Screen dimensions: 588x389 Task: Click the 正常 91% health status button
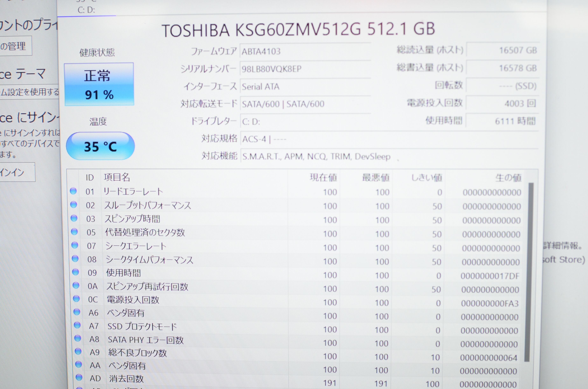(99, 84)
